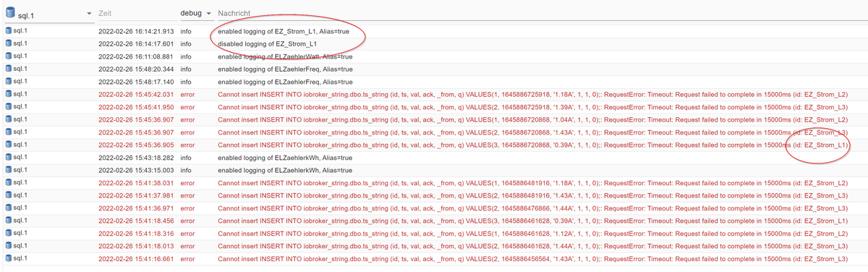Click database icon in the 15:48:17.140 row
This screenshot has height=272, width=868.
(x=9, y=82)
